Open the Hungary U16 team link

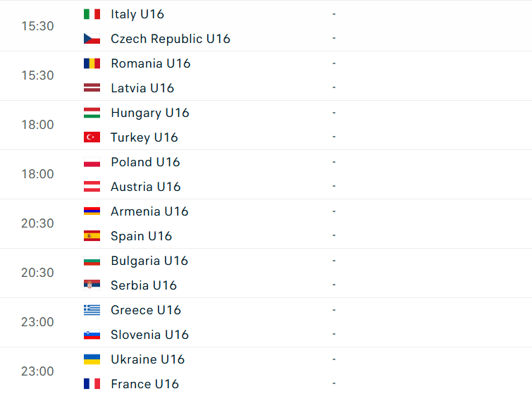(150, 113)
